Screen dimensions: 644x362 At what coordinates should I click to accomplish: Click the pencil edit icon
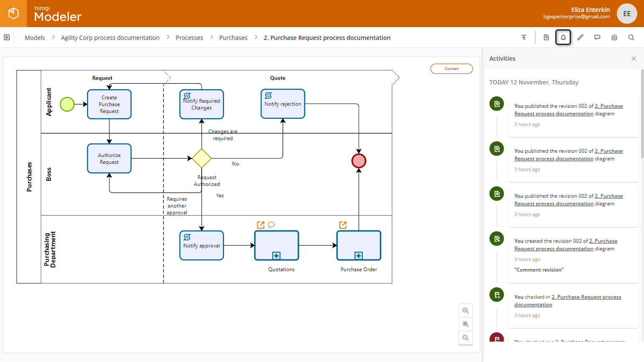click(580, 37)
